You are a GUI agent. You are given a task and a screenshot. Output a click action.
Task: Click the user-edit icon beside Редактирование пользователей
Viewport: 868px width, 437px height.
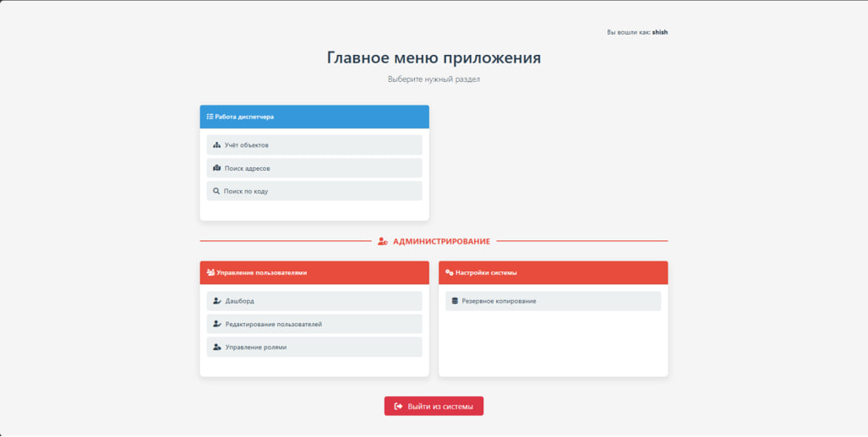[x=217, y=324]
